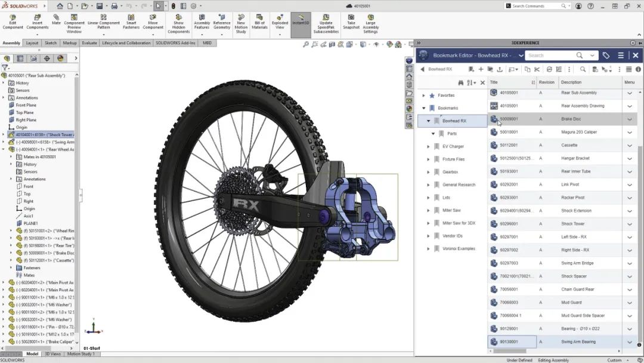
Task: Switch to the MBD tab
Action: (207, 43)
